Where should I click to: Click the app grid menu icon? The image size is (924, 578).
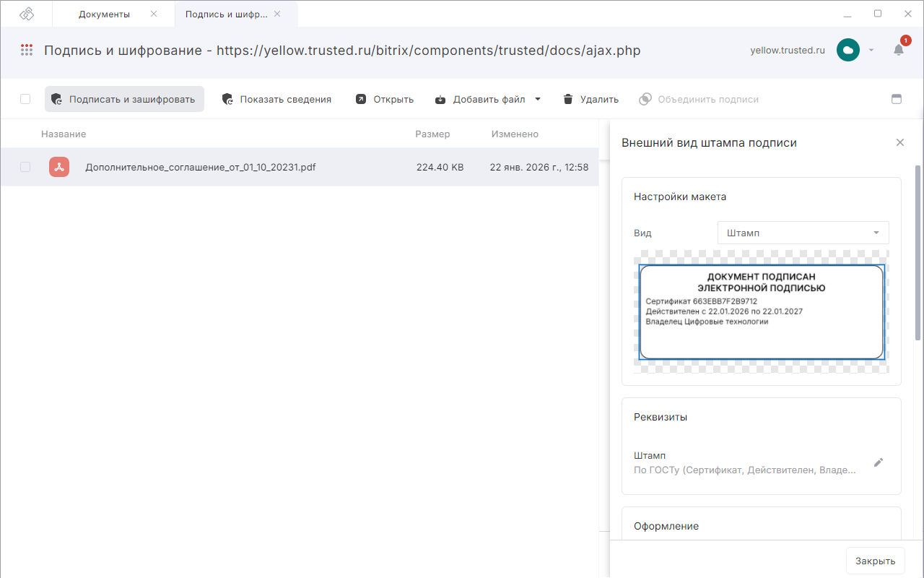click(x=27, y=50)
